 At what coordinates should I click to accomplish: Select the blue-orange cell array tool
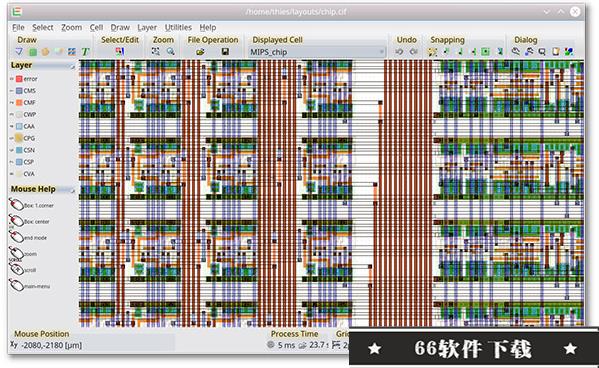tap(71, 52)
